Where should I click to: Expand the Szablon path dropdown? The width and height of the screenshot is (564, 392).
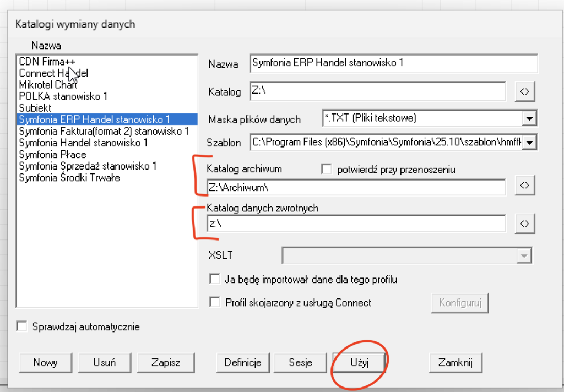pos(529,143)
